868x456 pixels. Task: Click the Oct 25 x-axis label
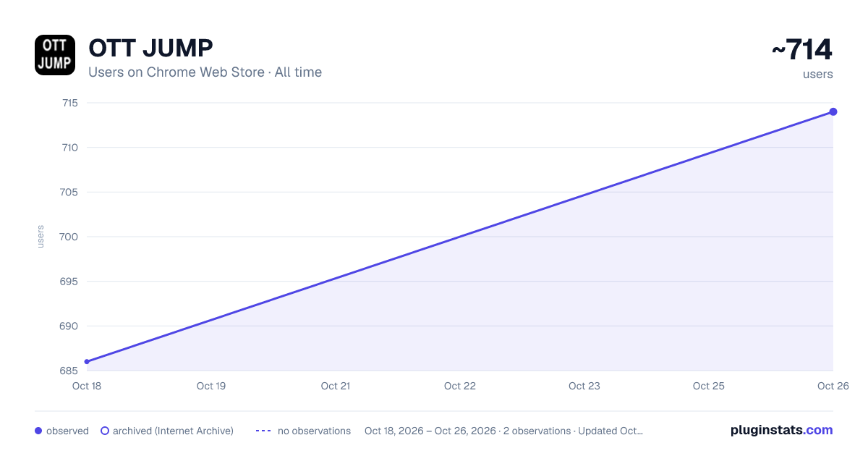click(709, 386)
